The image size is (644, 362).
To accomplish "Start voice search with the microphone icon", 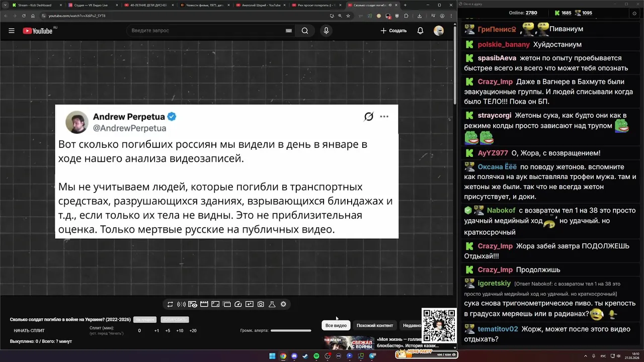I will click(326, 31).
